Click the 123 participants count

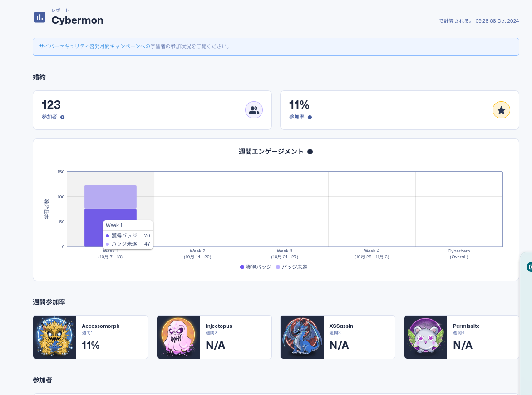coord(51,105)
